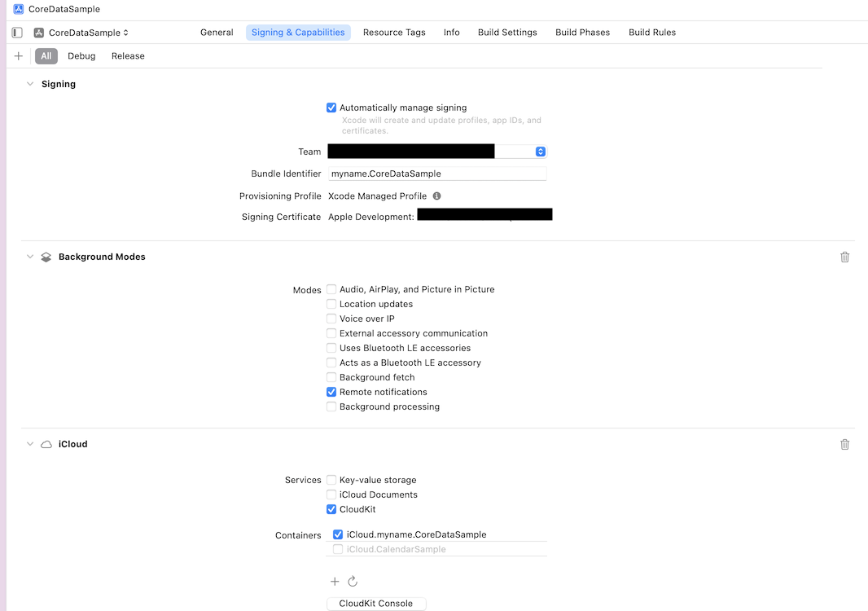Switch to the Build Settings tab
Screen dimensions: 868x611
pyautogui.click(x=507, y=33)
